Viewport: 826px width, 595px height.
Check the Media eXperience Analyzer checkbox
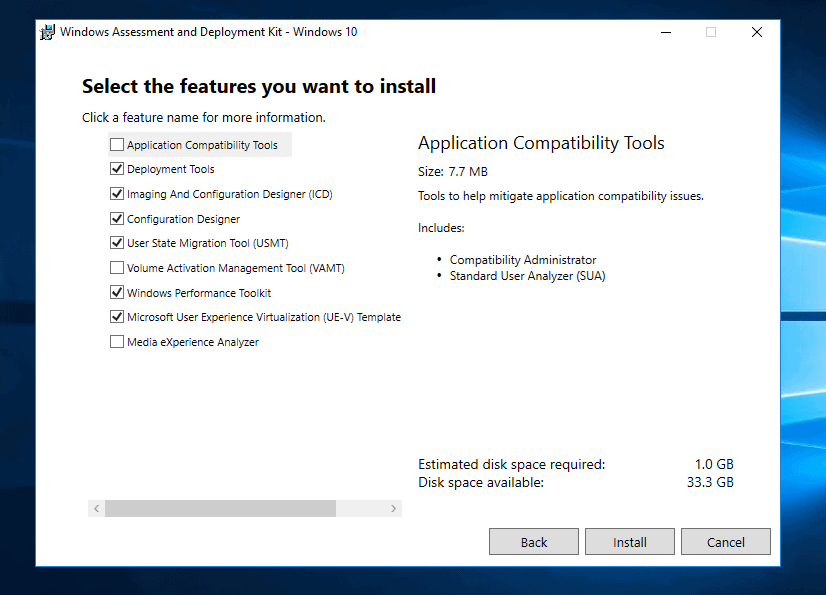[x=117, y=342]
